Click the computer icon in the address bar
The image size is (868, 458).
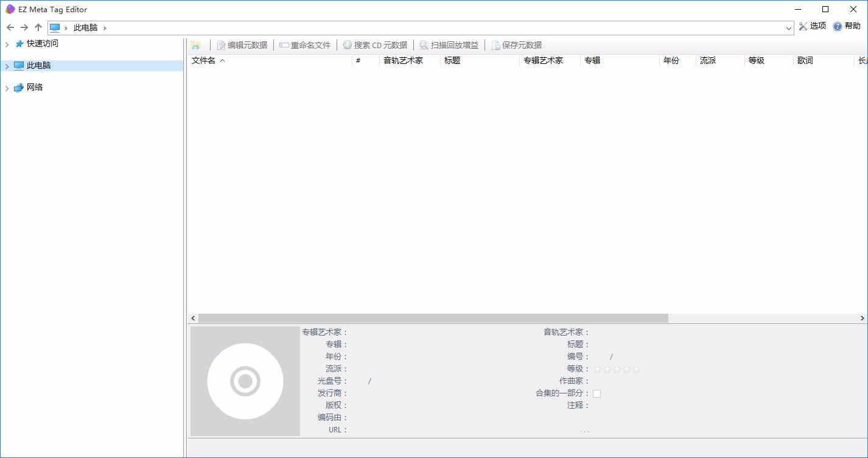(x=55, y=27)
